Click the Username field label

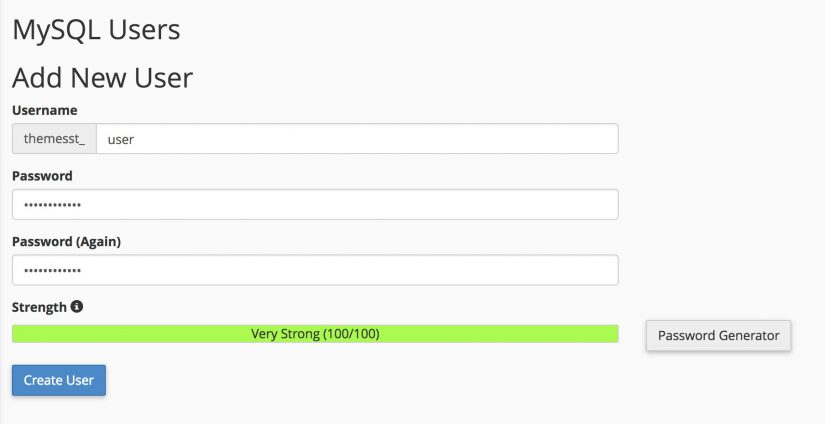(45, 110)
